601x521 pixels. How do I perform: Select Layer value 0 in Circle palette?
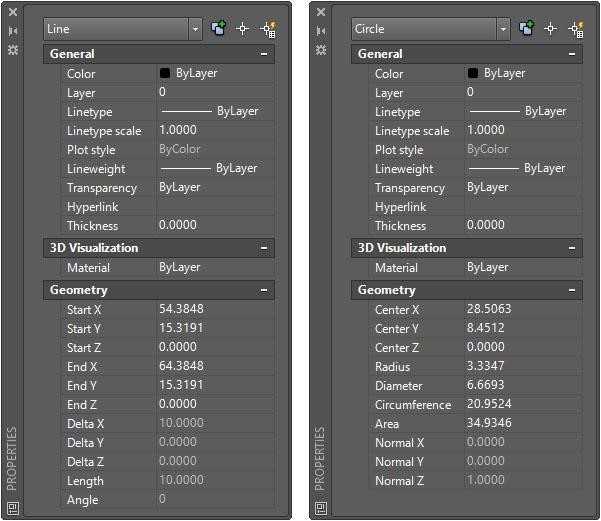click(x=524, y=92)
